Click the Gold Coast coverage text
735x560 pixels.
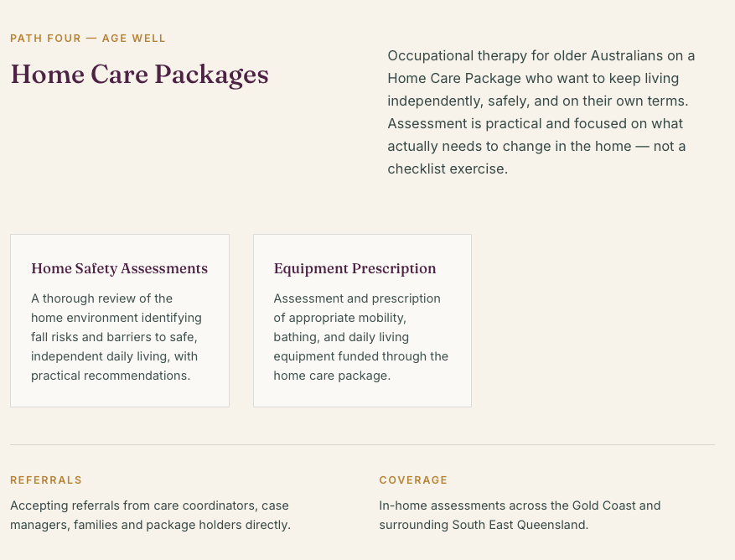pyautogui.click(x=520, y=515)
